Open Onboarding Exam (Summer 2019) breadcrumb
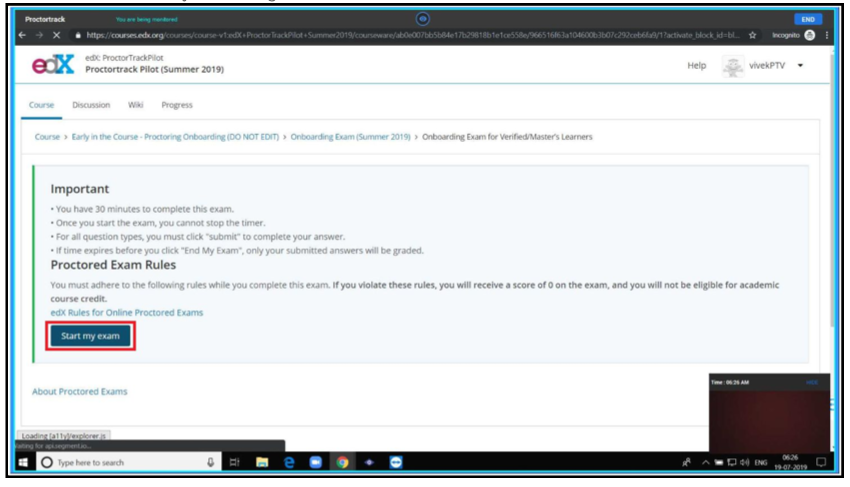 tap(350, 137)
